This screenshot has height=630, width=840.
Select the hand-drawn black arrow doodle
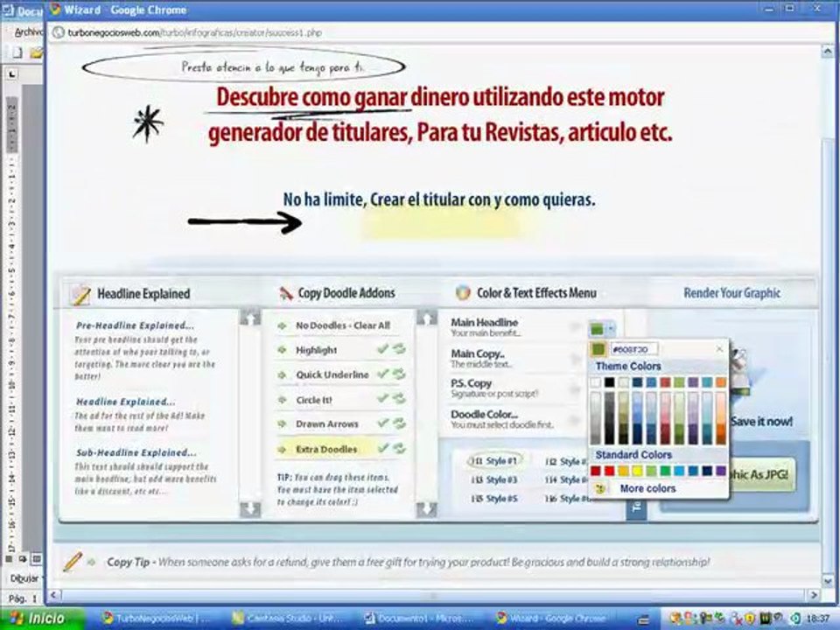pyautogui.click(x=245, y=221)
